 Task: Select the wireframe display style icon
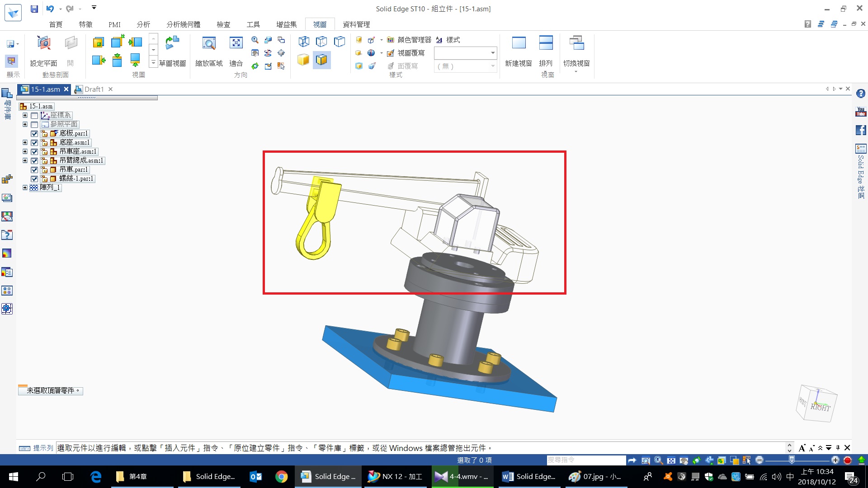pyautogui.click(x=304, y=42)
